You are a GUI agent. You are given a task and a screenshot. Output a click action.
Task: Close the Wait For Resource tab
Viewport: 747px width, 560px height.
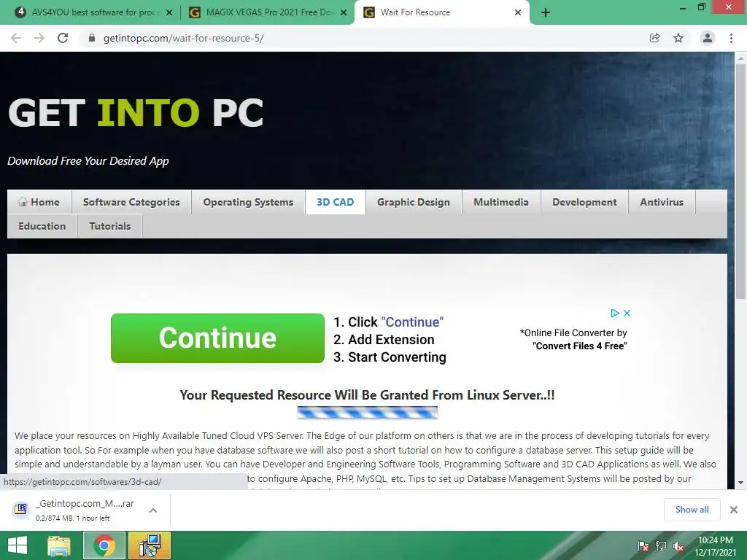[x=518, y=13]
